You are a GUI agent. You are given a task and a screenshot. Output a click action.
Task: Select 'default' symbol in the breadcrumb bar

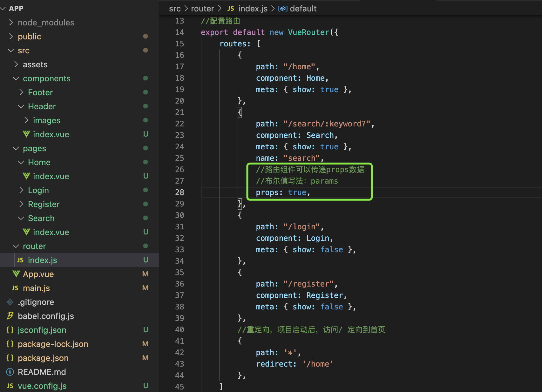(x=303, y=9)
